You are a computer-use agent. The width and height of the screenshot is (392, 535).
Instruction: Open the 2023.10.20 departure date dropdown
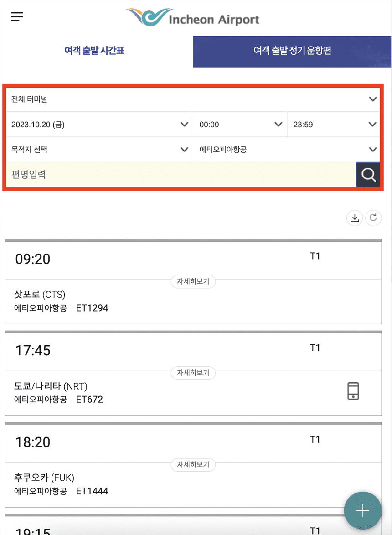98,124
